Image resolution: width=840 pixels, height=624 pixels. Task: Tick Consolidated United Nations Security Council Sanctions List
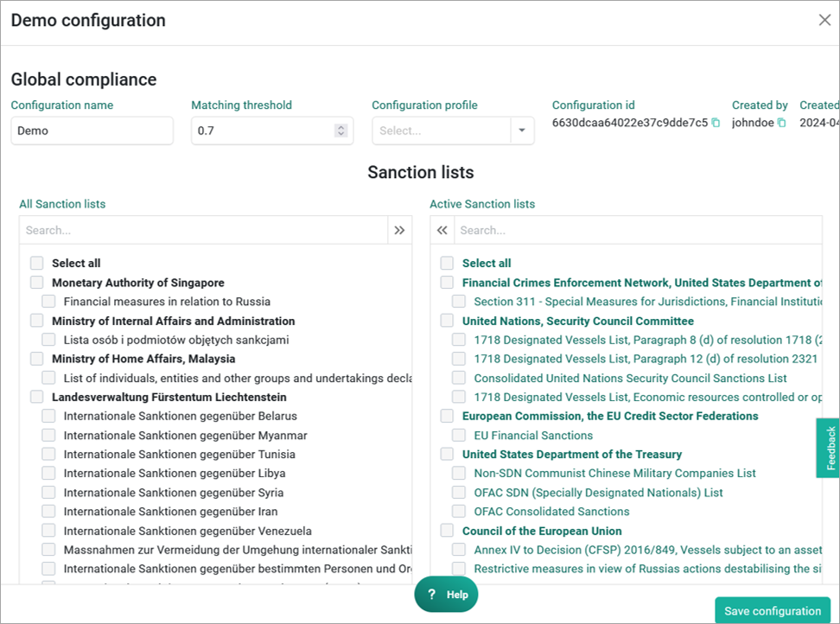(459, 379)
